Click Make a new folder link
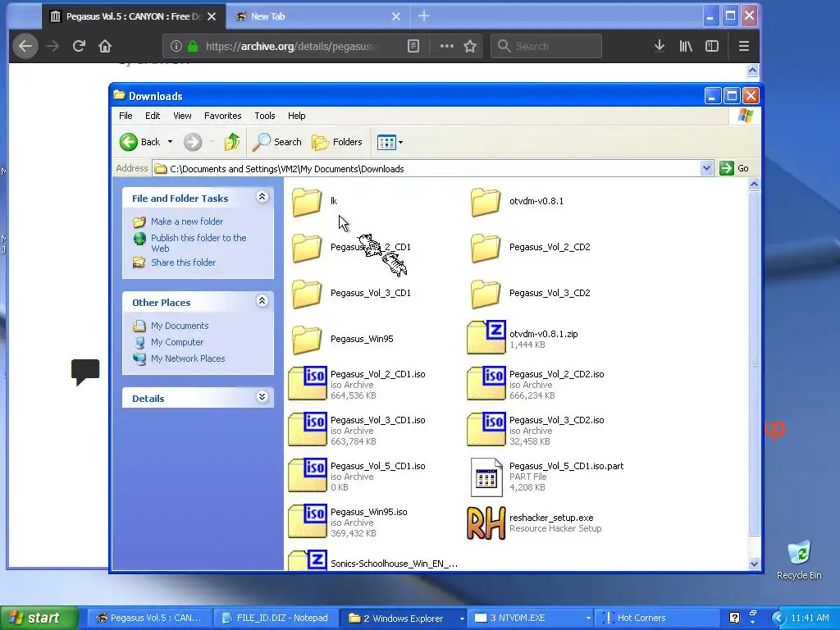The height and width of the screenshot is (630, 840). [x=187, y=221]
